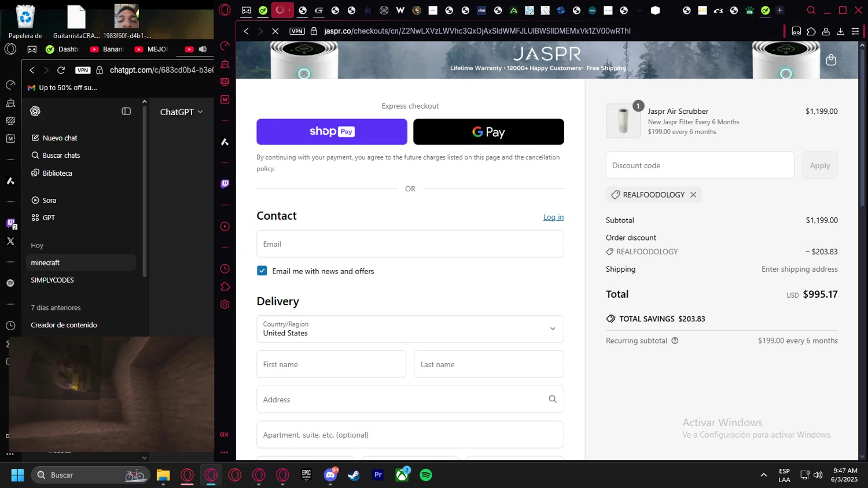Collapse the ChatGPT sidebar panel toggle
The height and width of the screenshot is (488, 868).
pyautogui.click(x=126, y=111)
